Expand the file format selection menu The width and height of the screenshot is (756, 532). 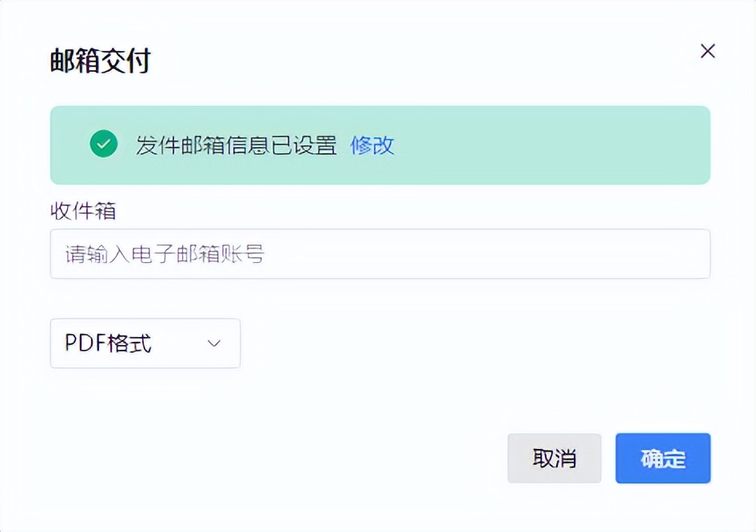144,343
